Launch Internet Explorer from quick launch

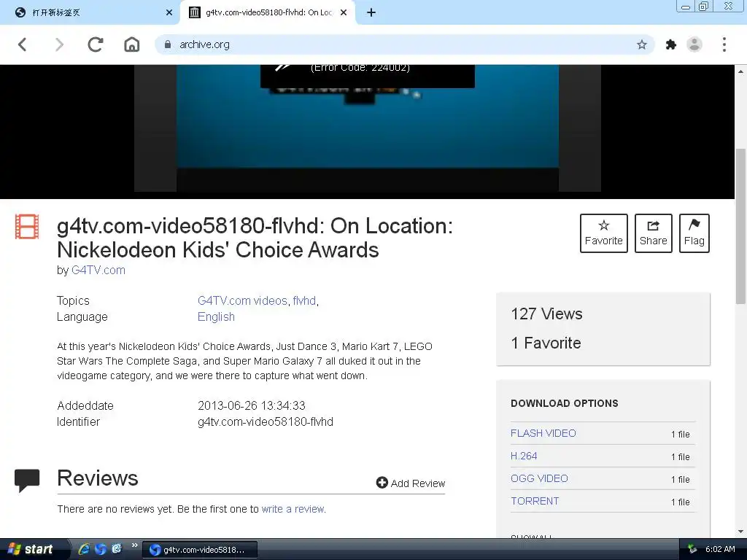tap(84, 549)
